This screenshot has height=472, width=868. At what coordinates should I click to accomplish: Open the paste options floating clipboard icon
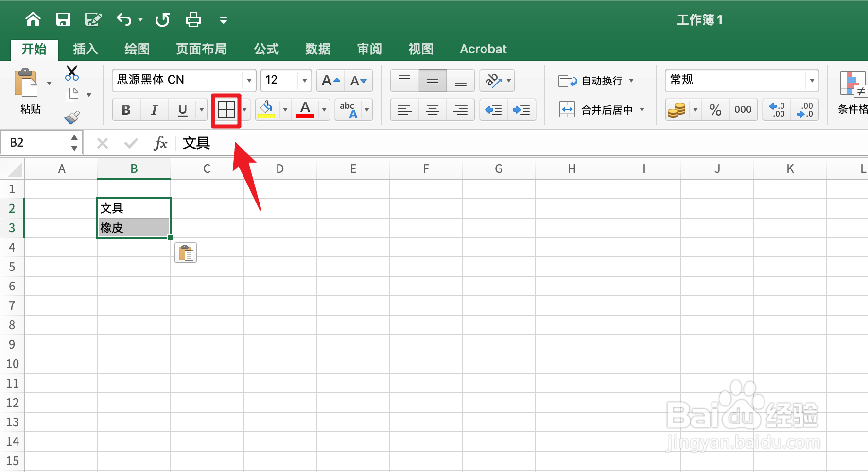point(186,253)
